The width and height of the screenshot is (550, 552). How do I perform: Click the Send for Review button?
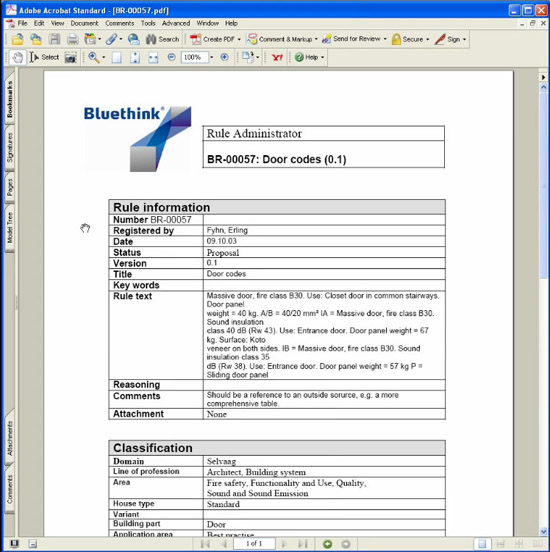(x=351, y=39)
